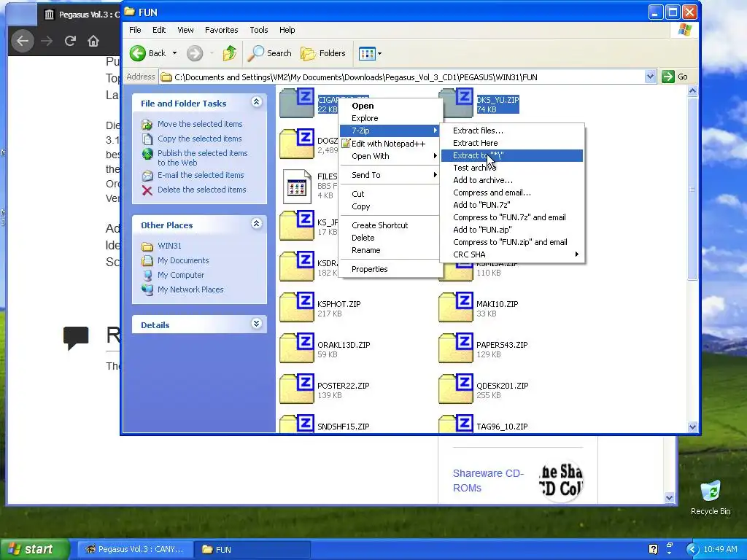Screen dimensions: 747x560
Task: Select Add to "FUN.zip" option
Action: 511,230
